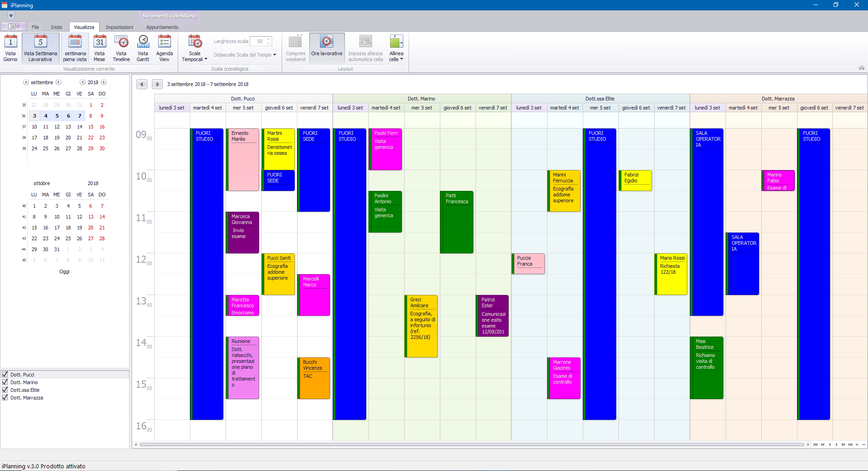The height and width of the screenshot is (471, 868).
Task: Switch to Vista Giorno day view
Action: tap(10, 48)
